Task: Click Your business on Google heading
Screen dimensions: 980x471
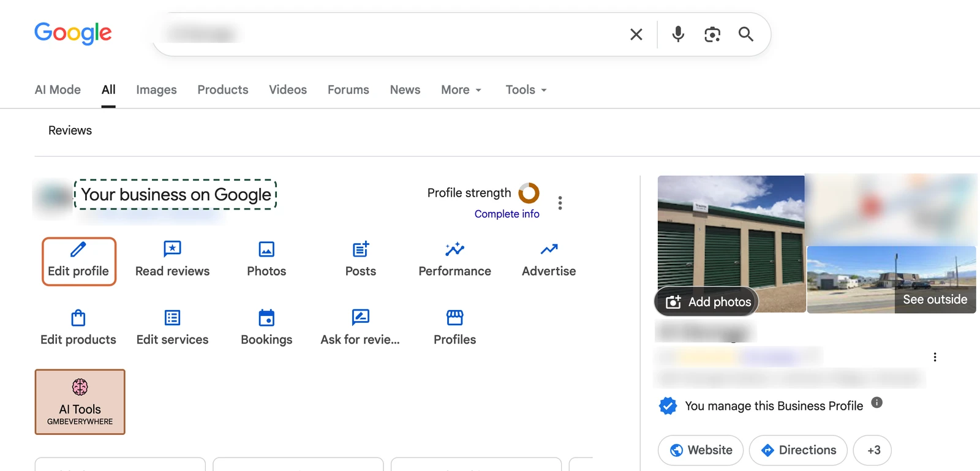Action: (176, 195)
